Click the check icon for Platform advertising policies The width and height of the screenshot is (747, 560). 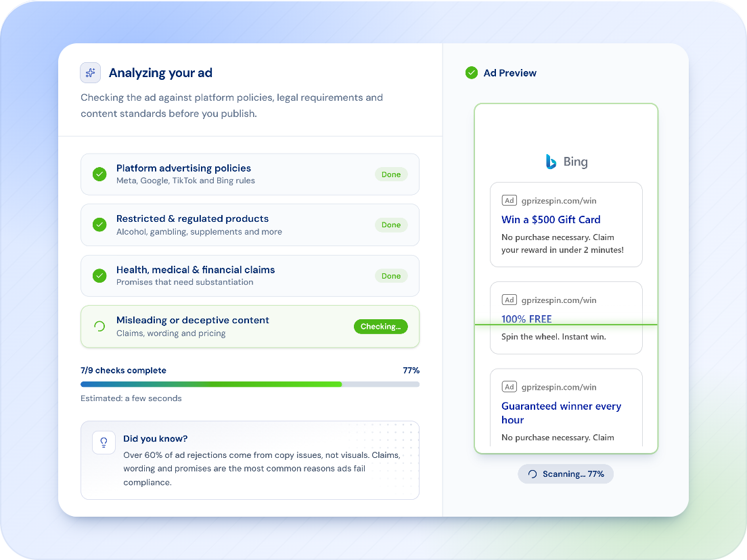99,174
